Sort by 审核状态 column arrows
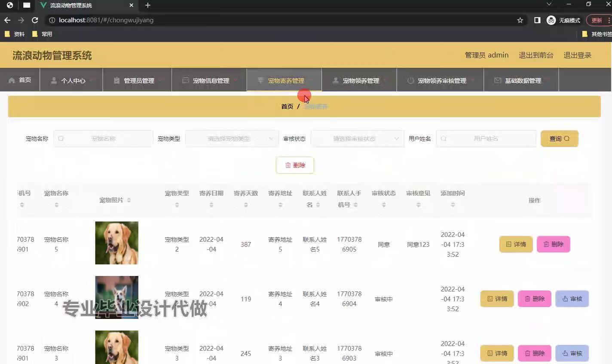 pyautogui.click(x=384, y=205)
